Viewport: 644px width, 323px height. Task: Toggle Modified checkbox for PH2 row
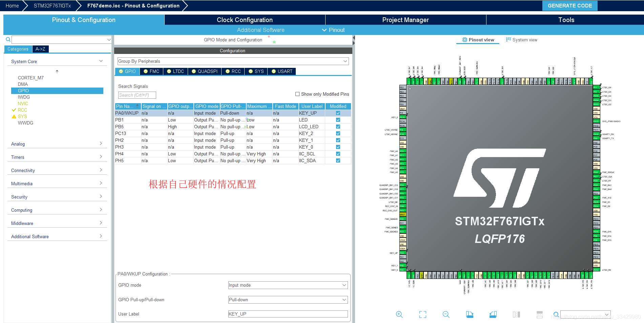coord(338,140)
